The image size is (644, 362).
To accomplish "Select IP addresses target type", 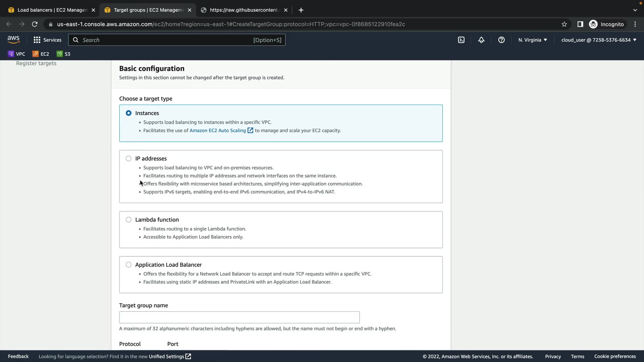I will [128, 159].
